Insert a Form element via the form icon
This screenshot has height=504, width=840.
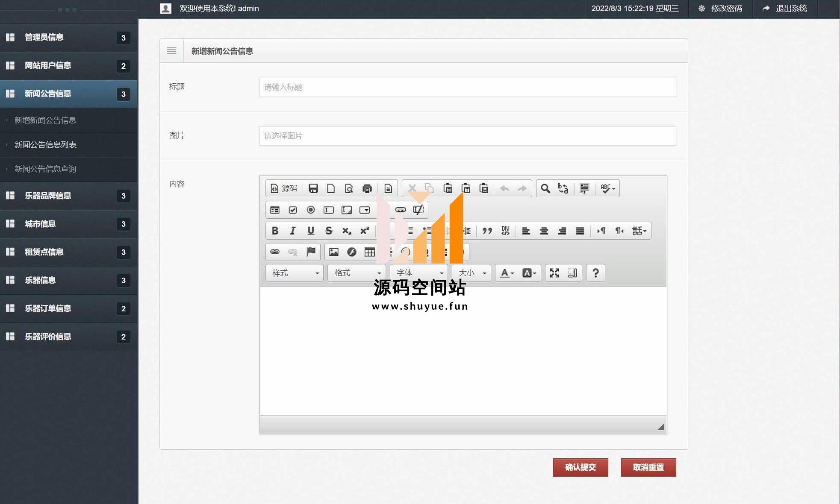coord(275,210)
